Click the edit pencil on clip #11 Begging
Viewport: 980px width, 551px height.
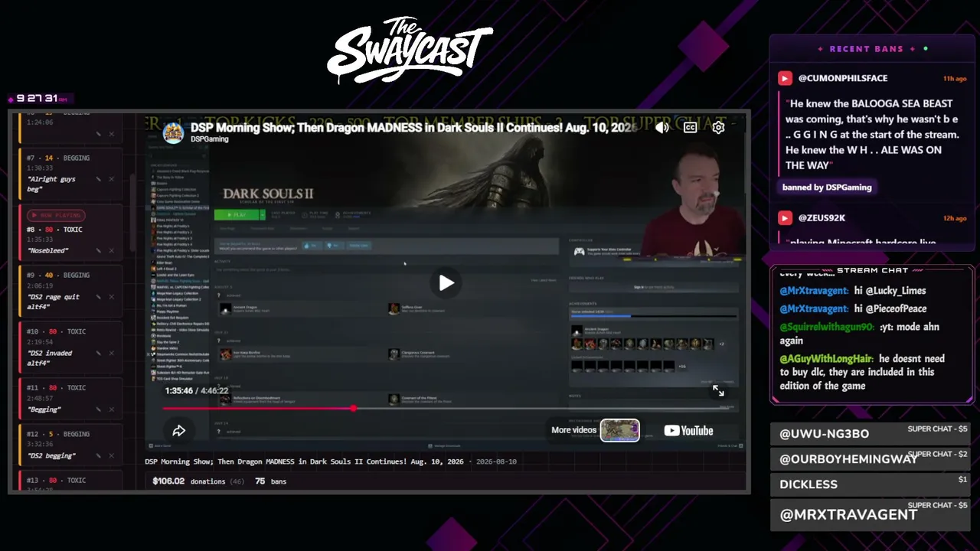tap(98, 409)
